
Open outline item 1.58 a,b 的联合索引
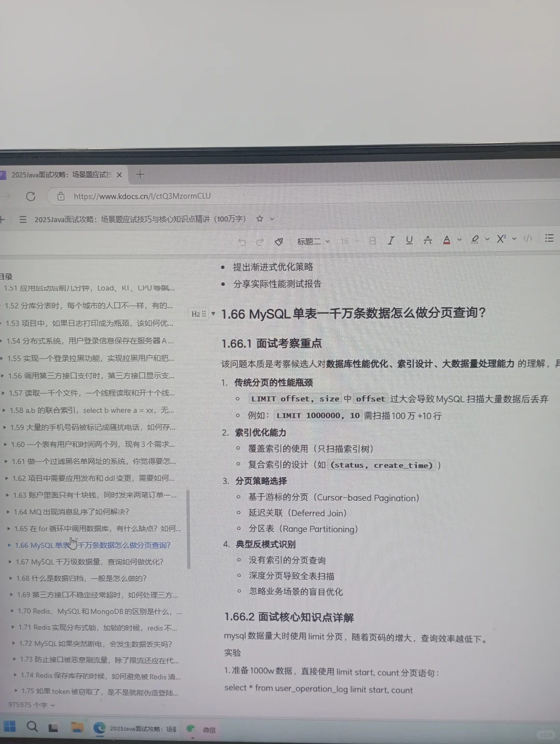click(x=92, y=410)
